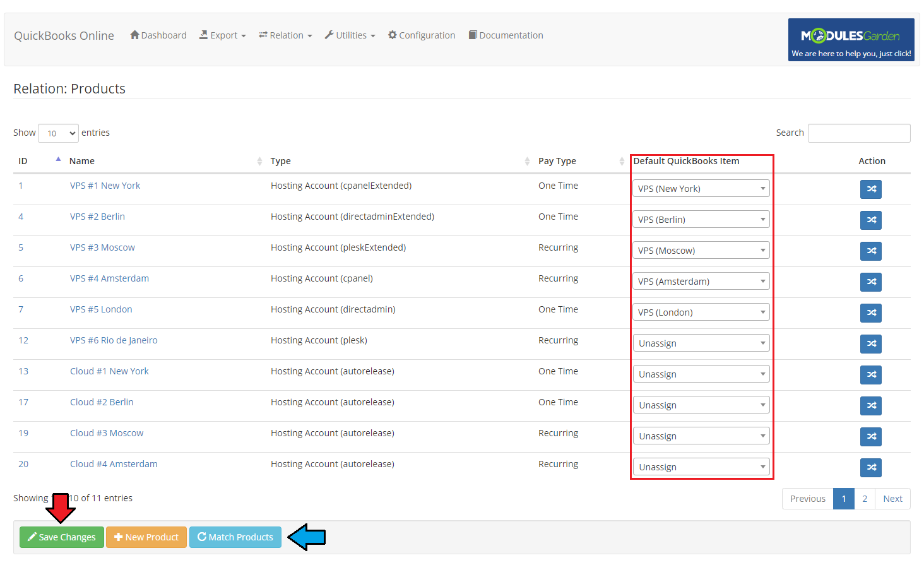This screenshot has height=565, width=924.
Task: Open the VPS #2 Berlin product link
Action: [97, 217]
